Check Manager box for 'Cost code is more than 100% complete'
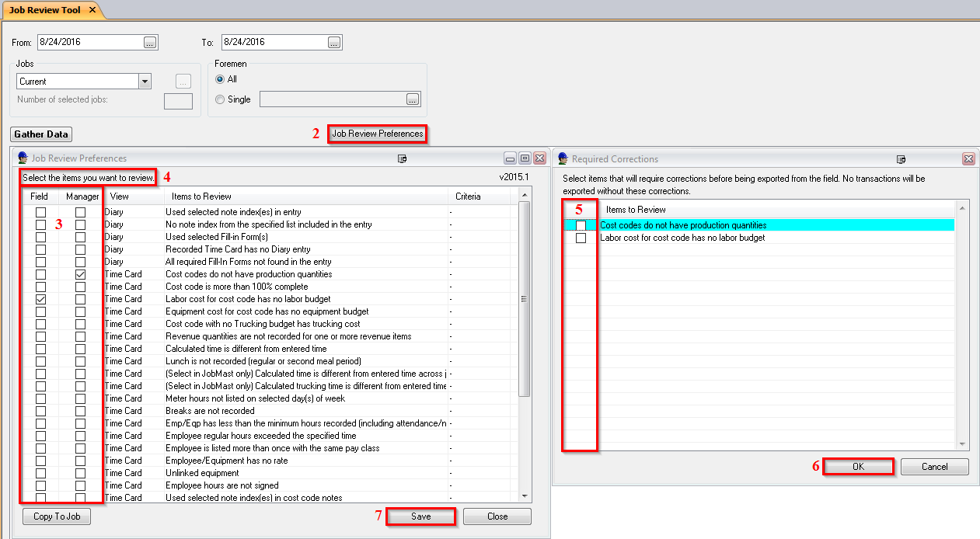This screenshot has width=980, height=539. click(x=80, y=287)
